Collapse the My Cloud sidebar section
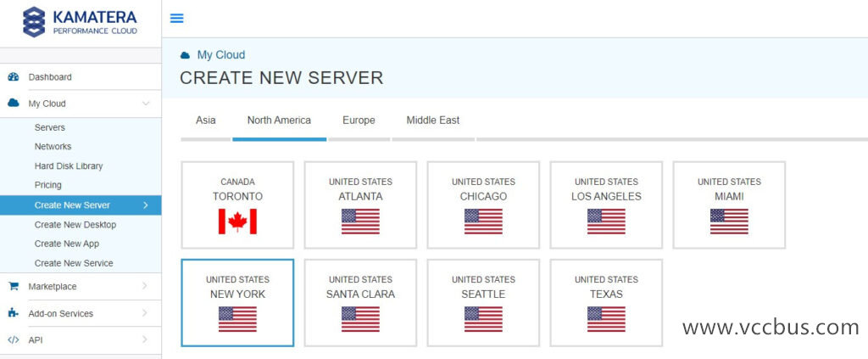The height and width of the screenshot is (359, 868). click(x=146, y=104)
